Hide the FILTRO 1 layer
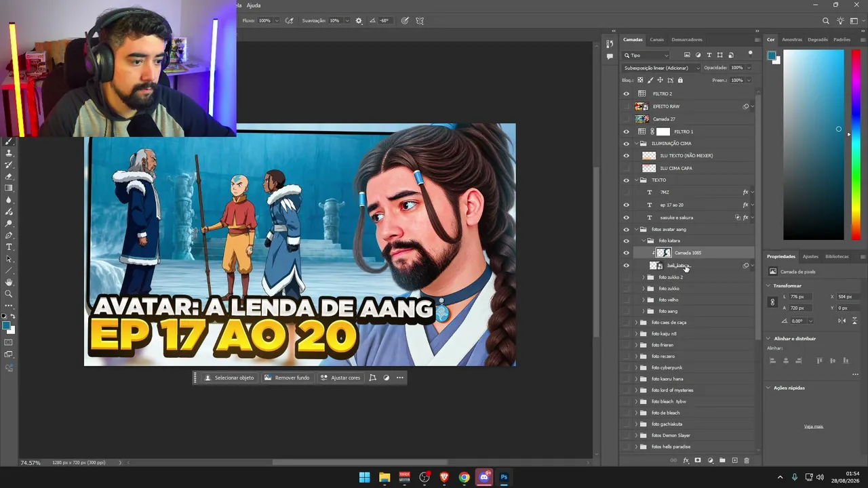Viewport: 868px width, 488px height. click(x=626, y=131)
